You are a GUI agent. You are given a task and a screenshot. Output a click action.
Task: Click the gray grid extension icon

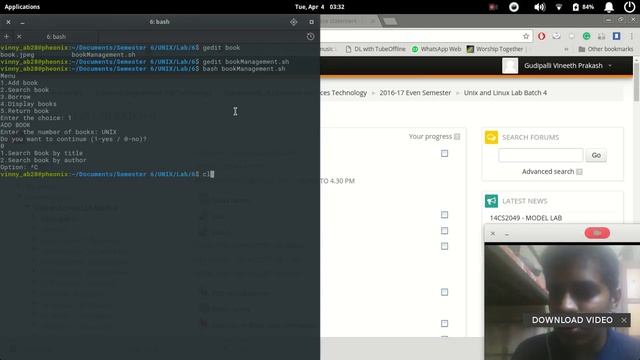click(601, 36)
